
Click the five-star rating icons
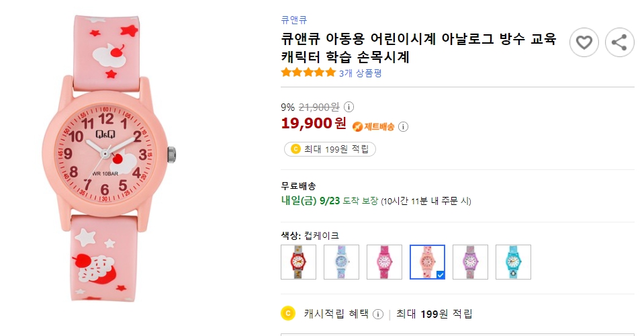point(308,73)
